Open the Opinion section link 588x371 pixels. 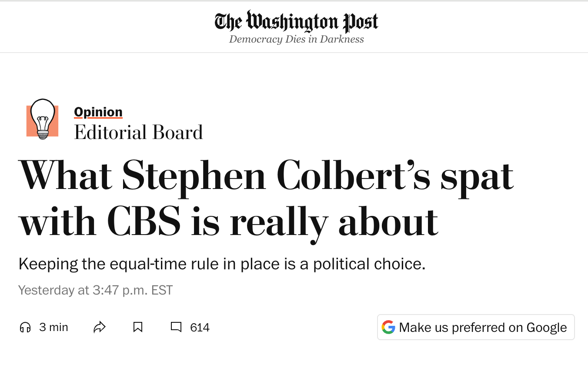point(98,112)
